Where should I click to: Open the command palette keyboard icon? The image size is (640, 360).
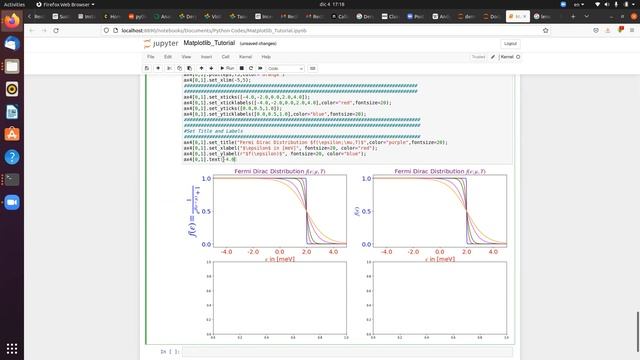pos(313,68)
